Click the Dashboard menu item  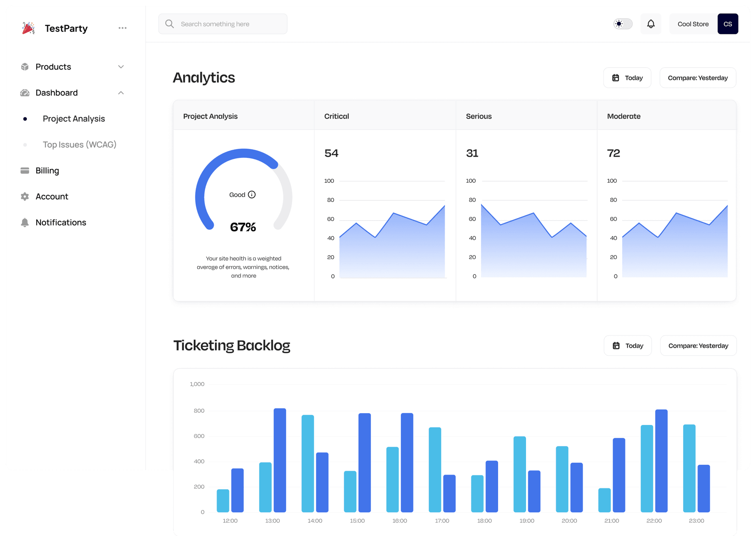point(56,92)
